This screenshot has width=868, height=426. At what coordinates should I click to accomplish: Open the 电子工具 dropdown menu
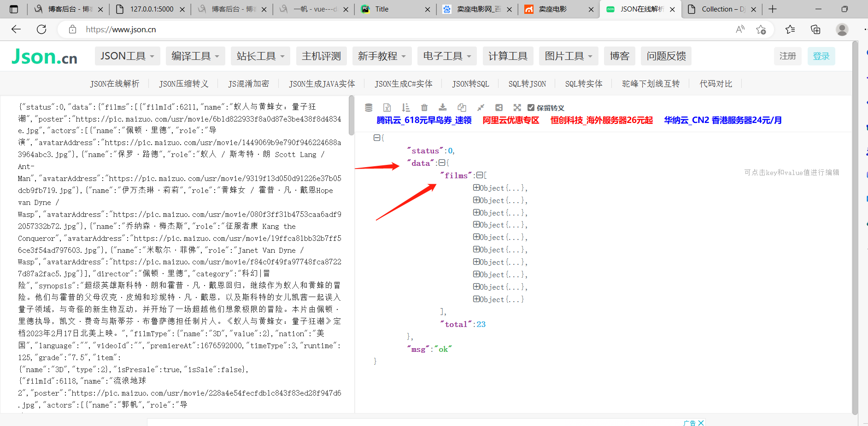[447, 56]
